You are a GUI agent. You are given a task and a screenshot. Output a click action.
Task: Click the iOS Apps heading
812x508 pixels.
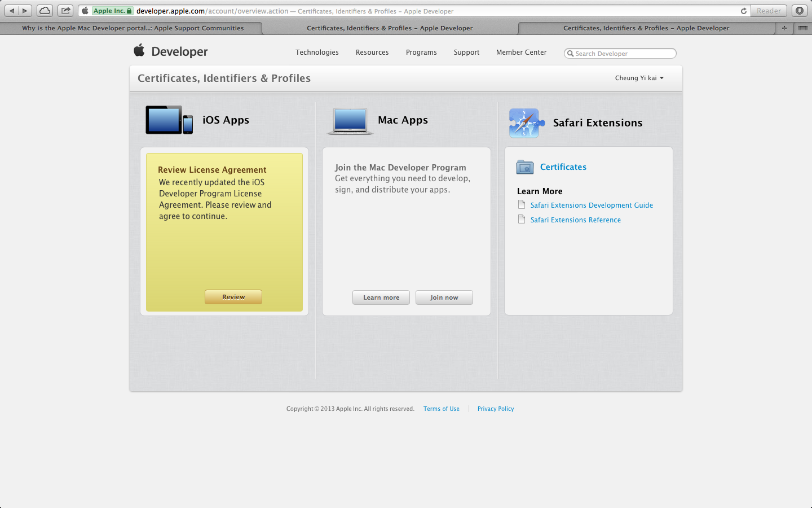pos(226,120)
